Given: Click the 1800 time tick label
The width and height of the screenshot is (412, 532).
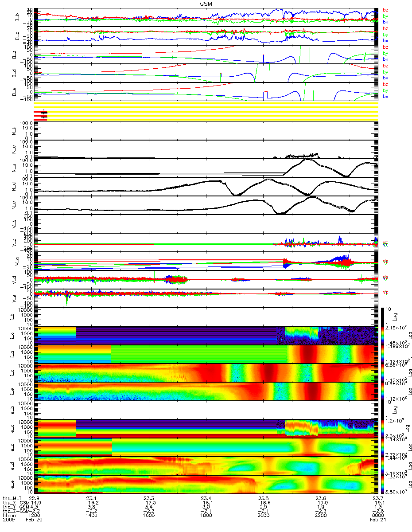Looking at the screenshot, I should click(x=206, y=516).
